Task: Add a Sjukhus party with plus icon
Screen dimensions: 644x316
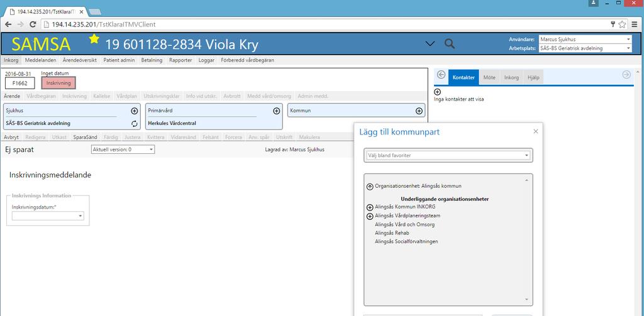Action: pyautogui.click(x=135, y=111)
